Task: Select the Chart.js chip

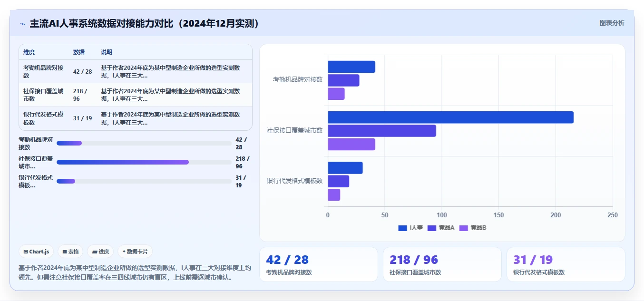Action: (36, 252)
